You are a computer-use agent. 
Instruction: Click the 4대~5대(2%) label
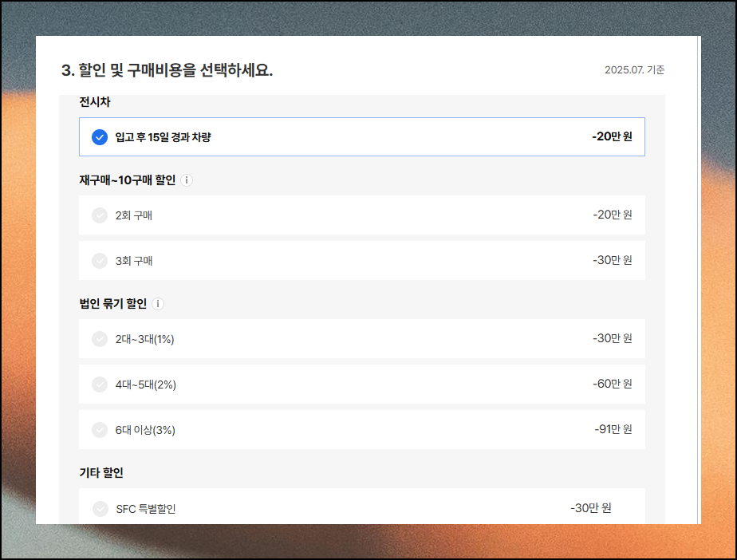tap(146, 385)
